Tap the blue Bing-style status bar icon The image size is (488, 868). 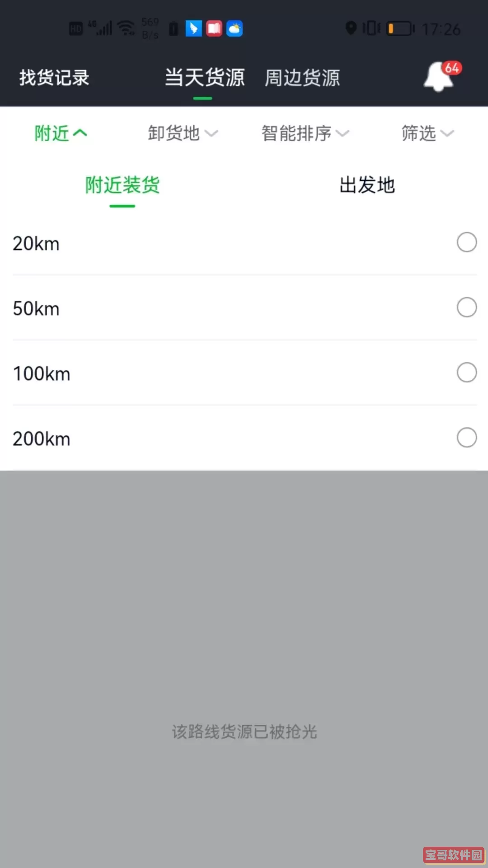point(193,28)
